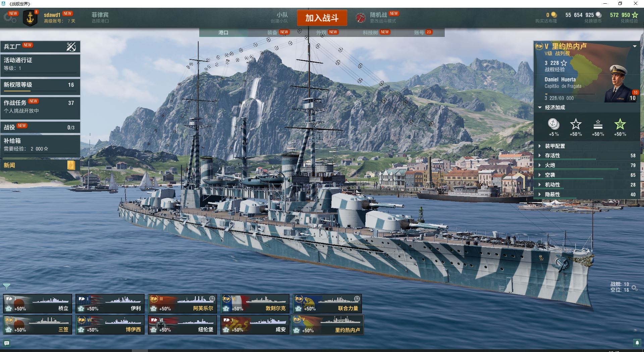644x352 pixels.
Task: Expand the 火炮 parameters row
Action: click(x=587, y=165)
